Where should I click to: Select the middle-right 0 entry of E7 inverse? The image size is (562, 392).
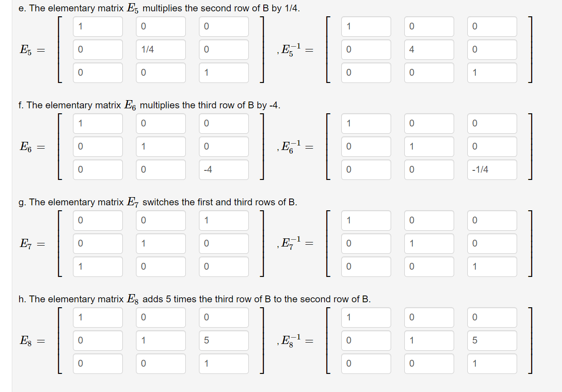492,243
